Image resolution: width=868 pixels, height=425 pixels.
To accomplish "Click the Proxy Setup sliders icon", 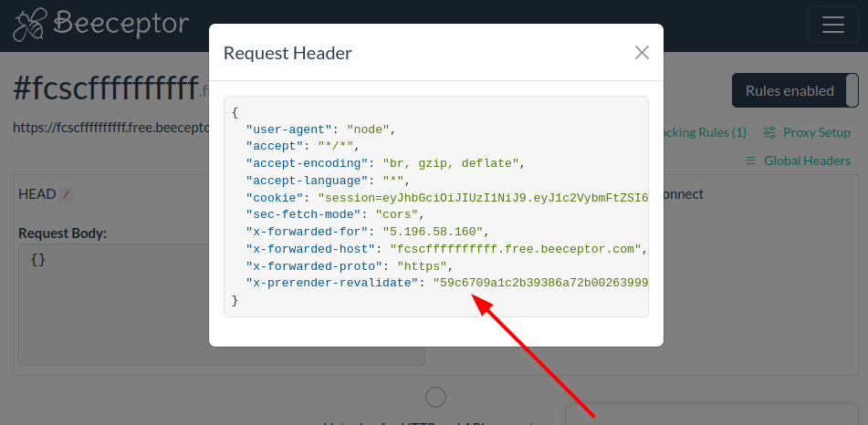I will [769, 132].
